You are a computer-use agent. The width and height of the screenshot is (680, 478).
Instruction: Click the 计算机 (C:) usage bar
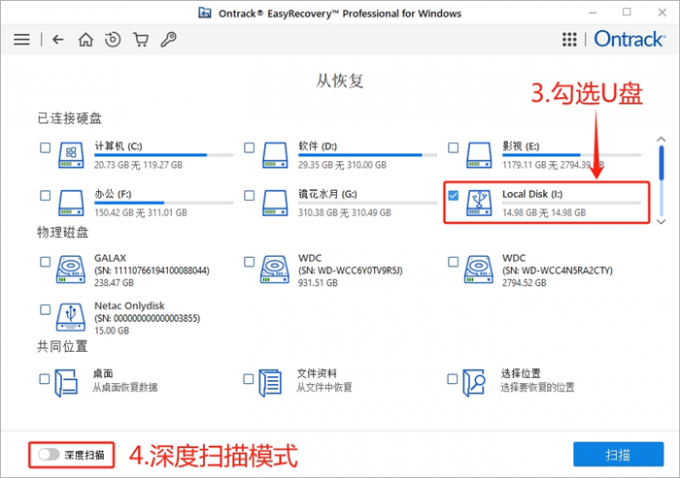pyautogui.click(x=163, y=155)
